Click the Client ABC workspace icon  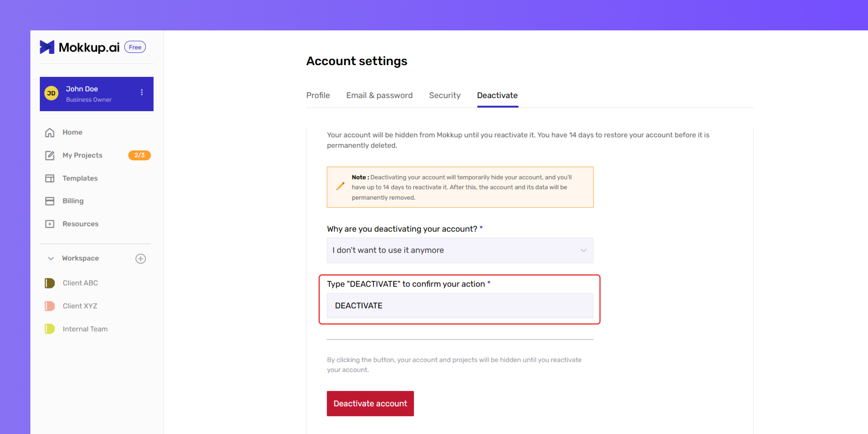pyautogui.click(x=49, y=283)
